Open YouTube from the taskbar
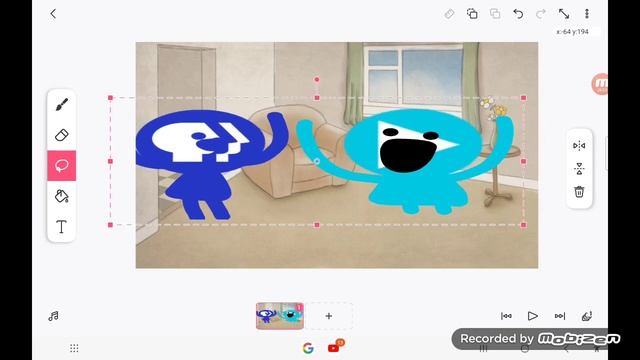This screenshot has height=360, width=640. [x=334, y=348]
